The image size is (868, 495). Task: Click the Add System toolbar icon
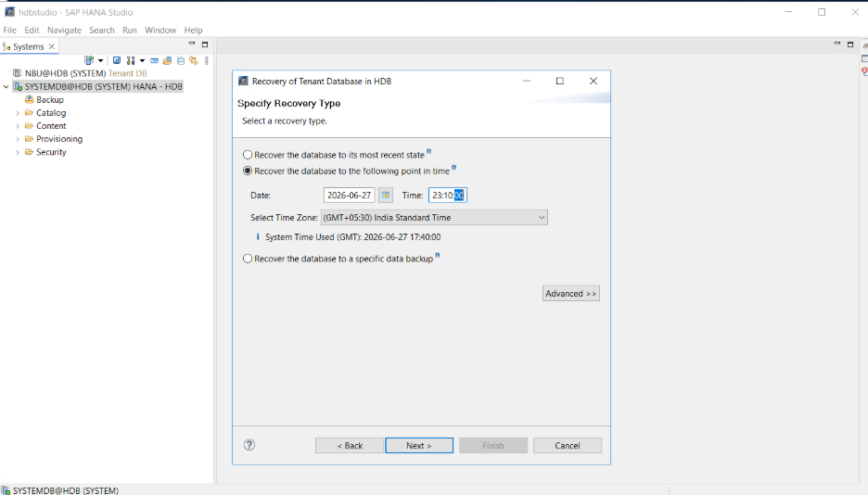point(89,60)
